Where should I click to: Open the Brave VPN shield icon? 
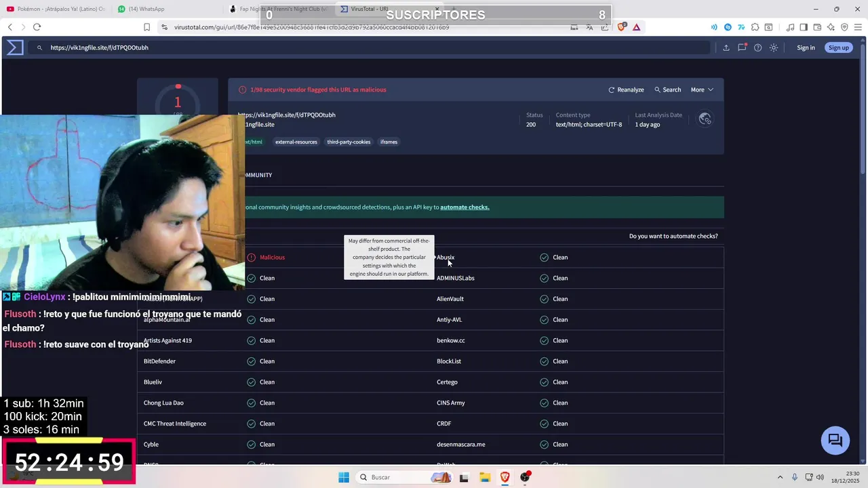pos(844,27)
